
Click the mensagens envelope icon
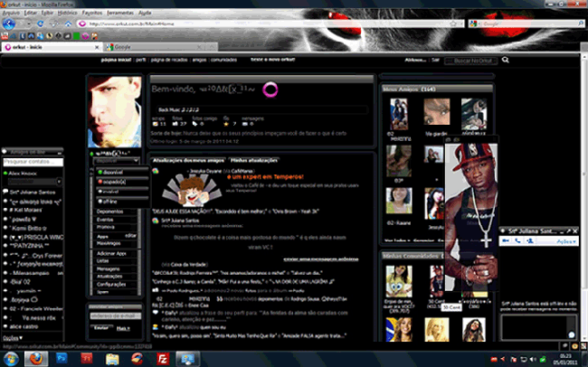point(245,124)
